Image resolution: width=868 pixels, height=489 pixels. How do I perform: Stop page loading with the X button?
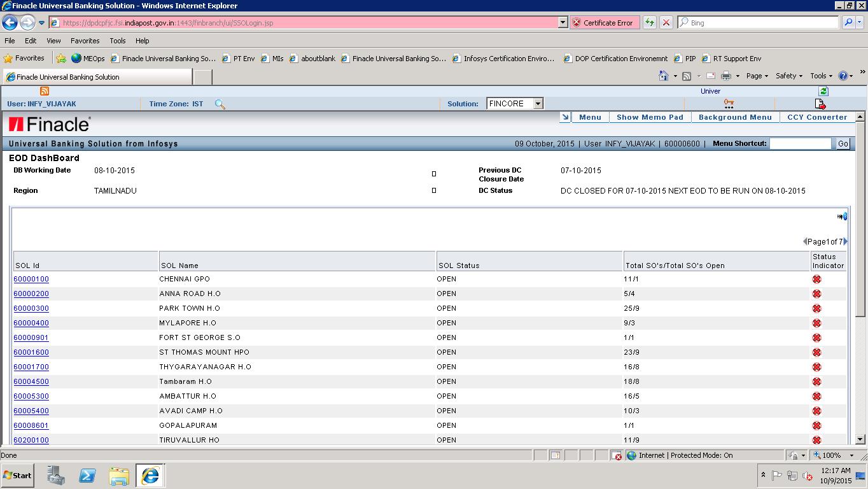666,22
